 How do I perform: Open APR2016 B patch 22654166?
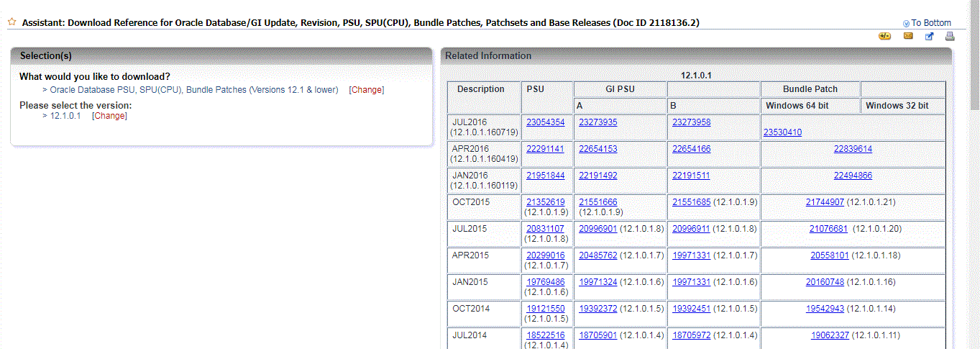[692, 149]
